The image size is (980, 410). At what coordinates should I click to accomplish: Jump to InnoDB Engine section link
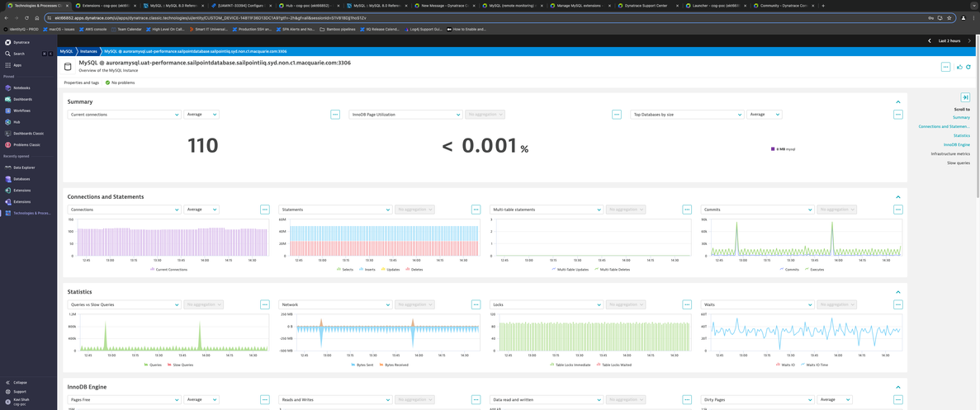(956, 144)
